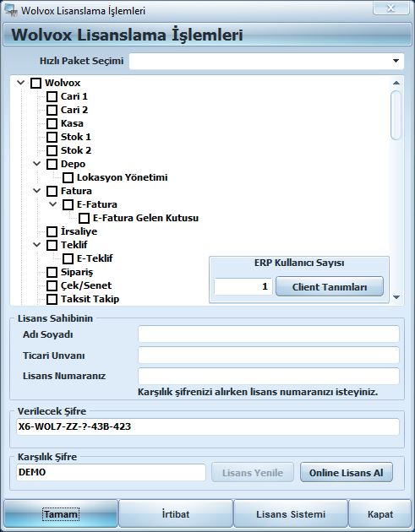Click the scroll down arrow of module list
Screen dimensions: 415x532
coord(396,297)
